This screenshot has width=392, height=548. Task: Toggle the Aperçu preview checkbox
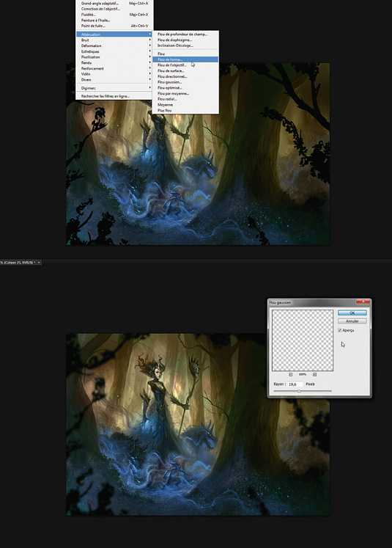(340, 330)
